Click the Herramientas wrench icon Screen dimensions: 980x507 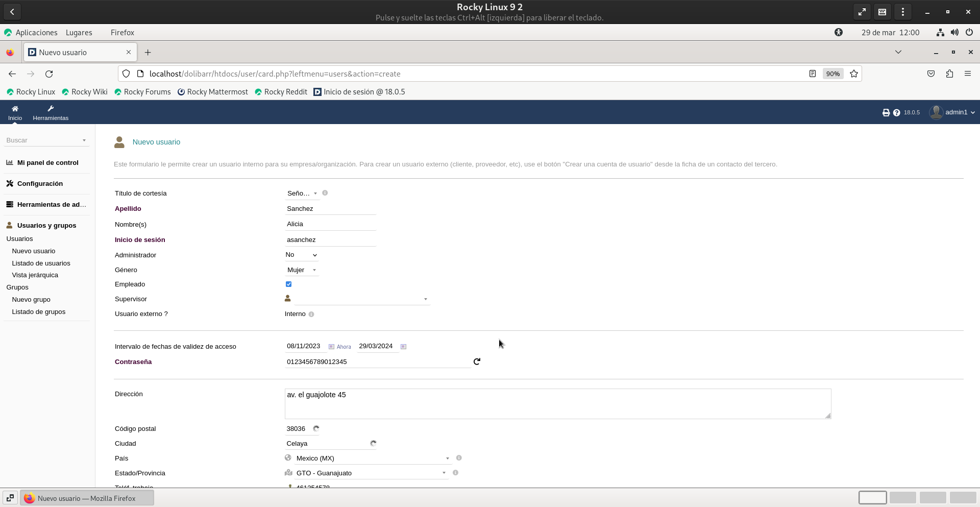[x=51, y=109]
